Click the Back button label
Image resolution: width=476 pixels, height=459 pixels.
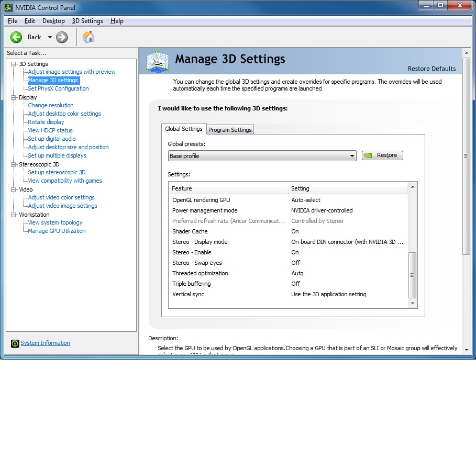(35, 37)
